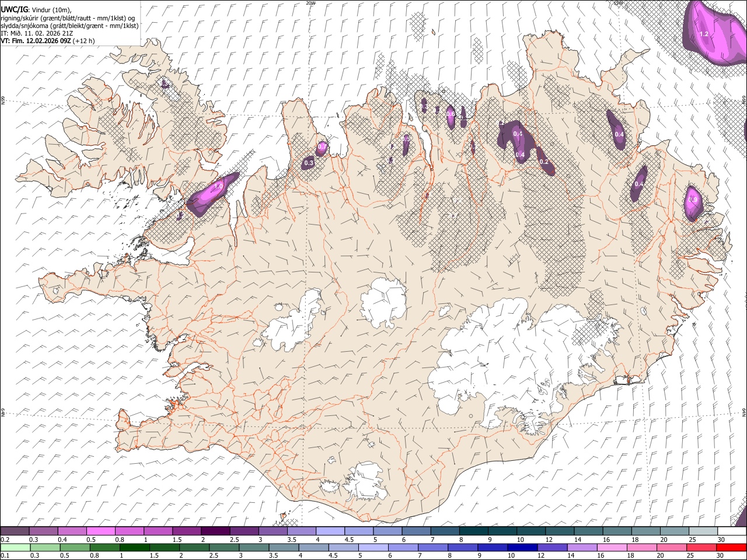Click the 15W longitude label
The height and width of the screenshot is (560, 747).
click(x=617, y=3)
